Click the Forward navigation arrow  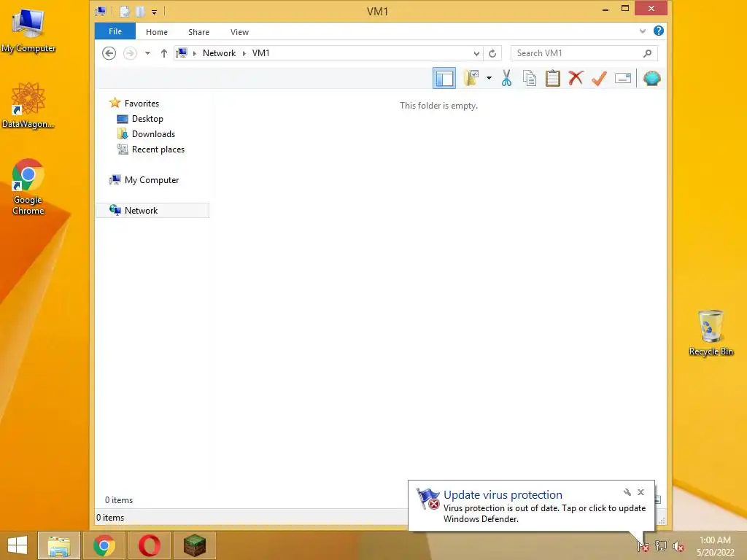130,53
